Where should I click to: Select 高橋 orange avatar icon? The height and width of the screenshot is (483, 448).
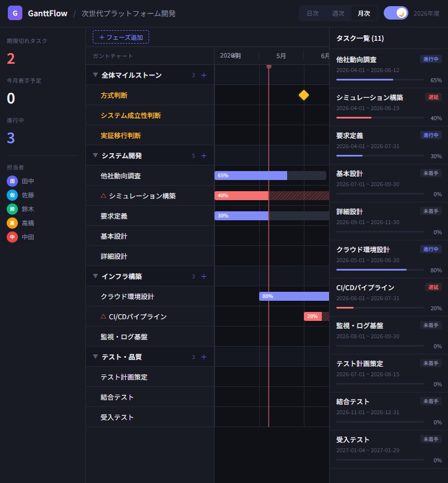tap(12, 223)
